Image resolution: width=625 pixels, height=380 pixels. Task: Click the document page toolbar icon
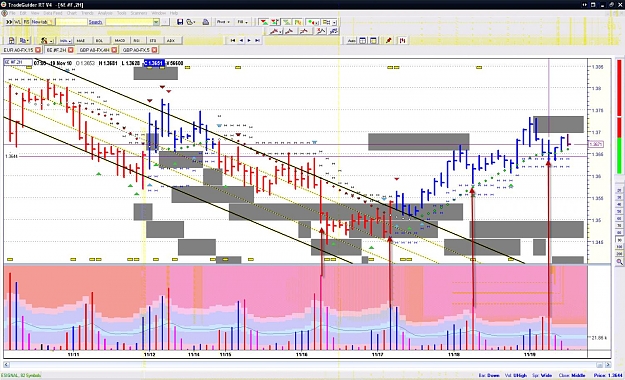click(12, 41)
